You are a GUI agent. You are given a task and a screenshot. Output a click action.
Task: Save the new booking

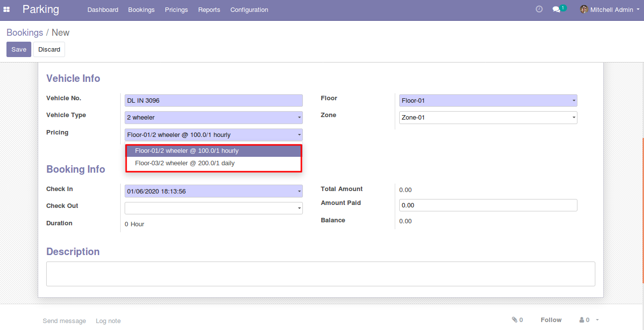[19, 49]
